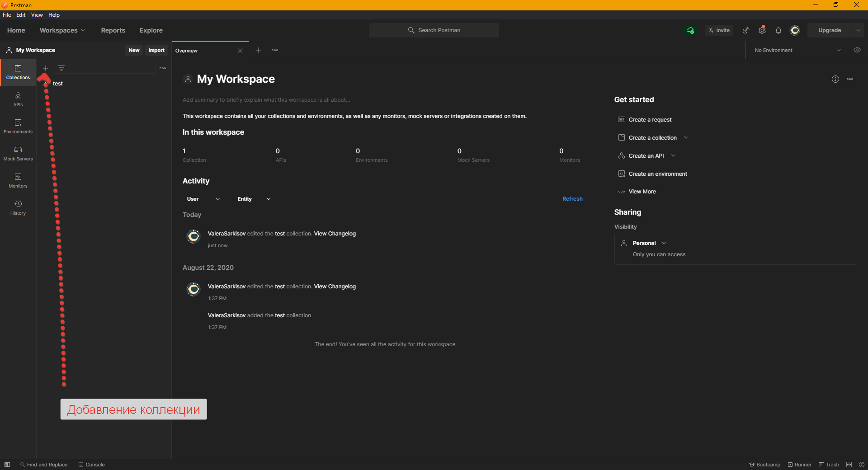Open the user avatar menu in header

pos(795,30)
